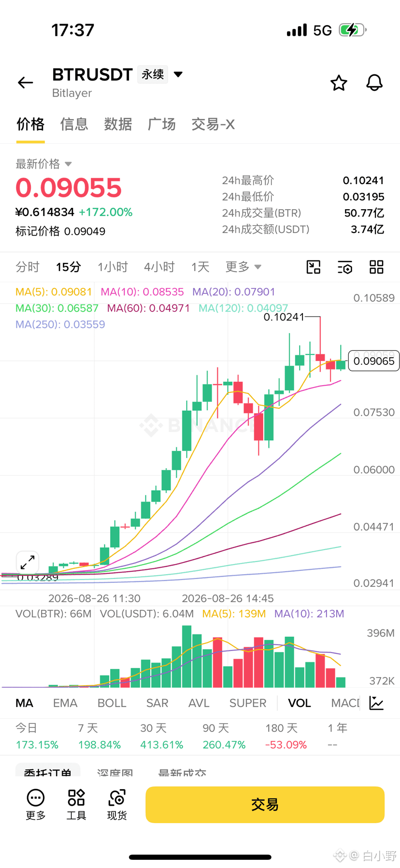Tap the 24h成交额(USDT) value 3.74亿

(368, 229)
